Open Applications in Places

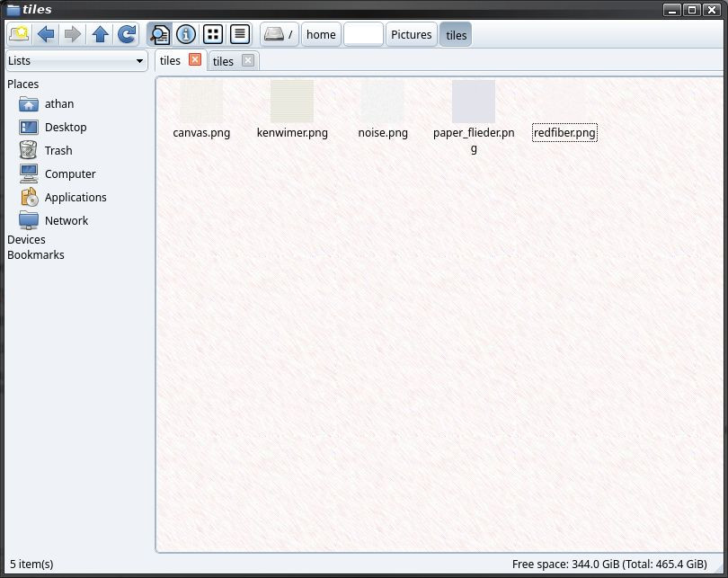tap(63, 197)
